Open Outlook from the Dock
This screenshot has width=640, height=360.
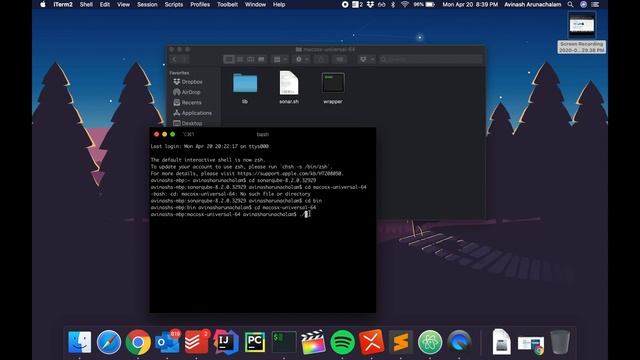click(167, 342)
